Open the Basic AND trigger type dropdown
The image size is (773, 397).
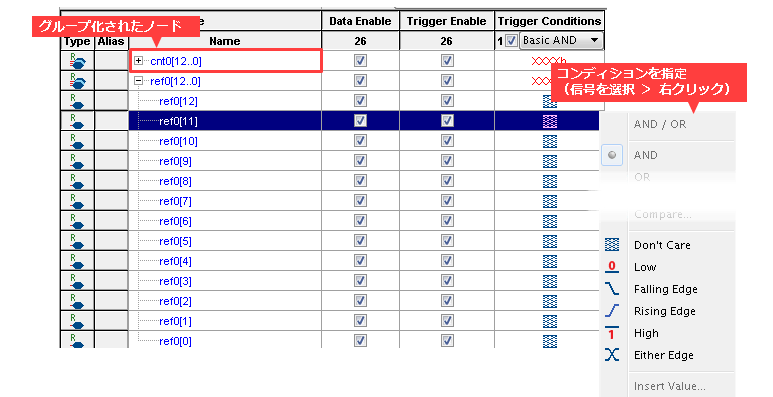561,40
